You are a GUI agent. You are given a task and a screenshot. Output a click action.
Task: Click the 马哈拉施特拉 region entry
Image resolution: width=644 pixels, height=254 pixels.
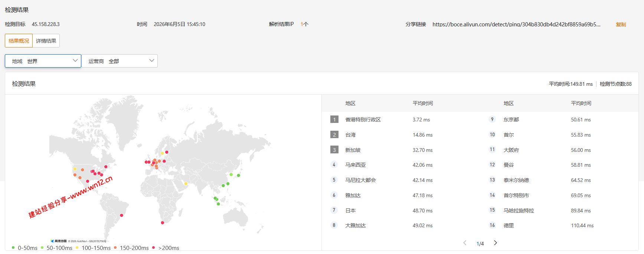[x=519, y=211]
